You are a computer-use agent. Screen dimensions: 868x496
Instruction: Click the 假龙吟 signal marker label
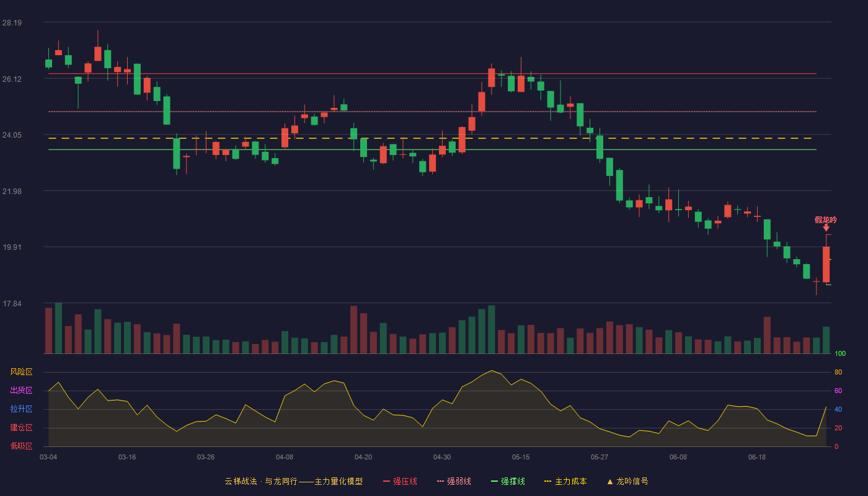825,220
